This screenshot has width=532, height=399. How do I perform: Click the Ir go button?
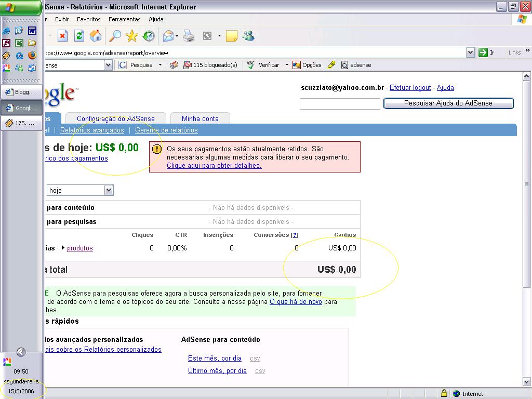click(x=486, y=52)
